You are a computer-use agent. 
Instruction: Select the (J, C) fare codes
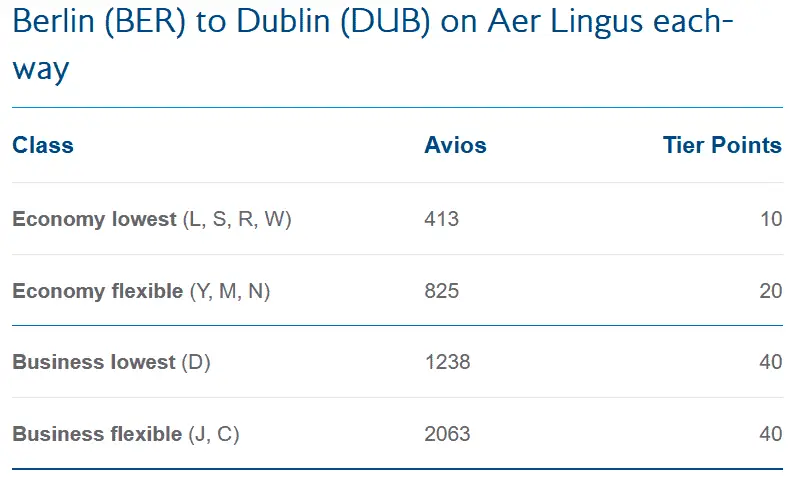point(214,434)
